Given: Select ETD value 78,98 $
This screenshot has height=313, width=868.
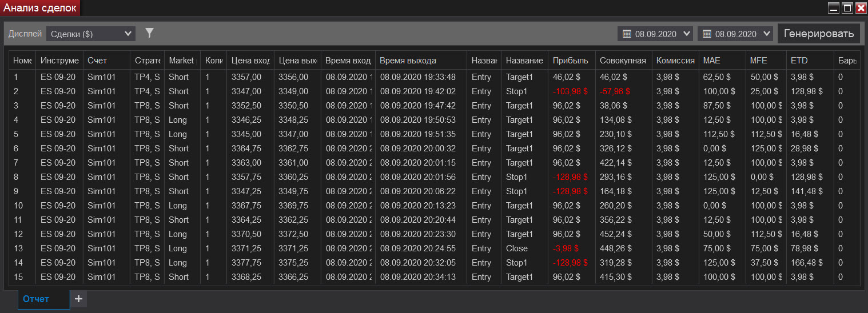Looking at the screenshot, I should [805, 248].
